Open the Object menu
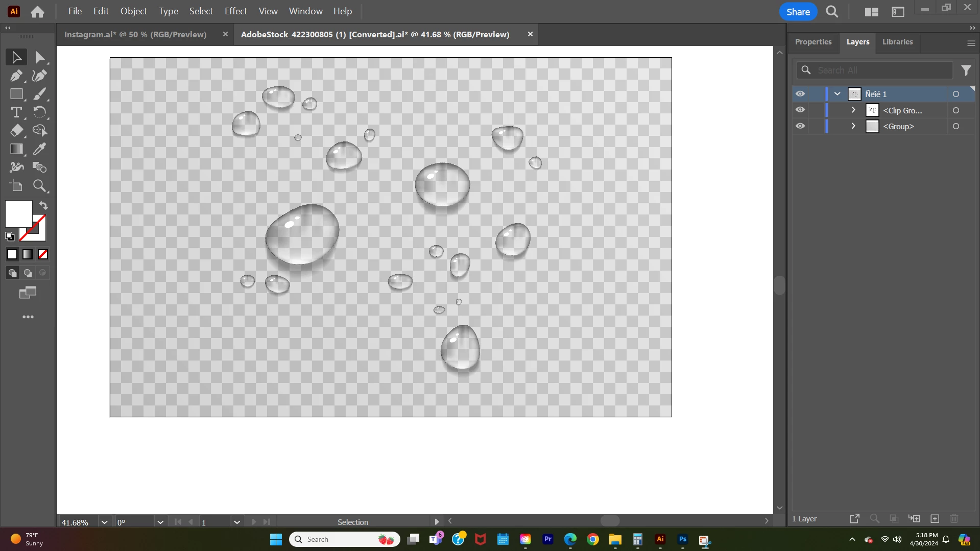980x551 pixels. [134, 11]
